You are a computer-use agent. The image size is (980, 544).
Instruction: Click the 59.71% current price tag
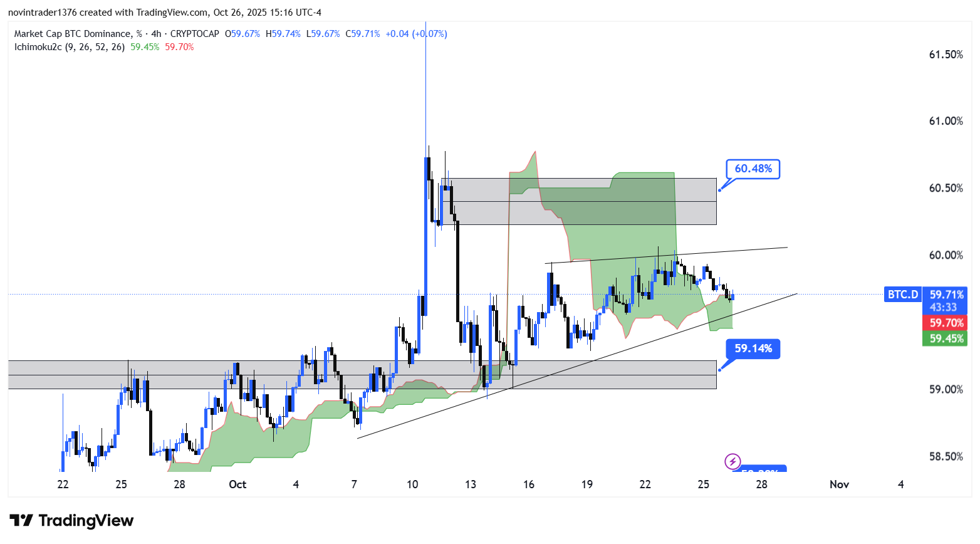[x=946, y=295]
